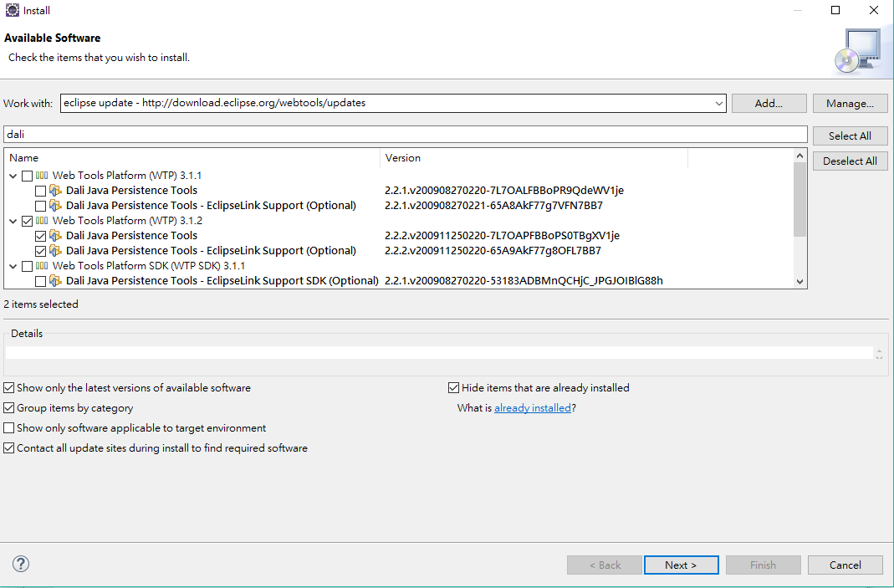Enable Show only software applicable to target environment

9,428
